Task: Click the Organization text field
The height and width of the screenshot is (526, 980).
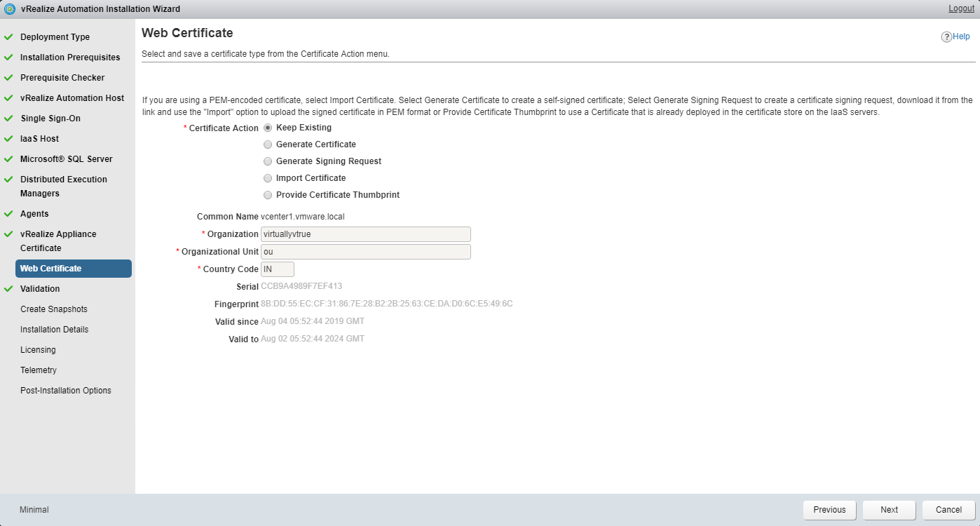Action: click(x=365, y=234)
